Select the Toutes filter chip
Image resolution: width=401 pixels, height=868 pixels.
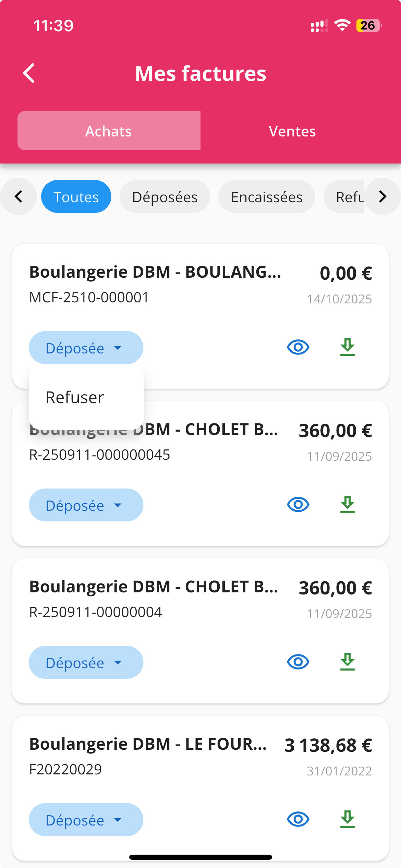pos(76,197)
